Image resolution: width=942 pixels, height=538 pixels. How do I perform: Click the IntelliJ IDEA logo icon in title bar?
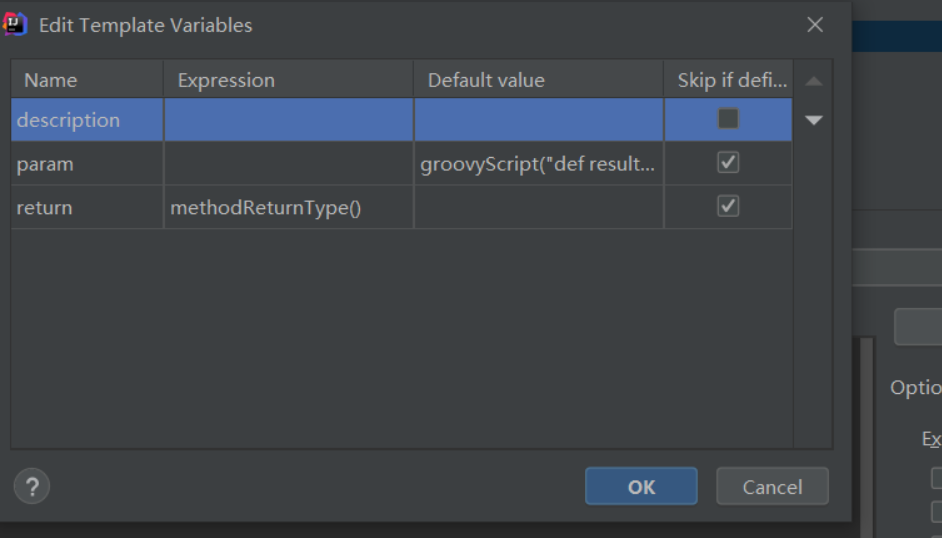pyautogui.click(x=14, y=25)
